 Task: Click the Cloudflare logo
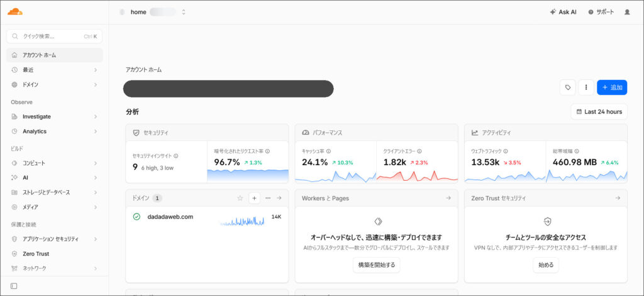(15, 11)
